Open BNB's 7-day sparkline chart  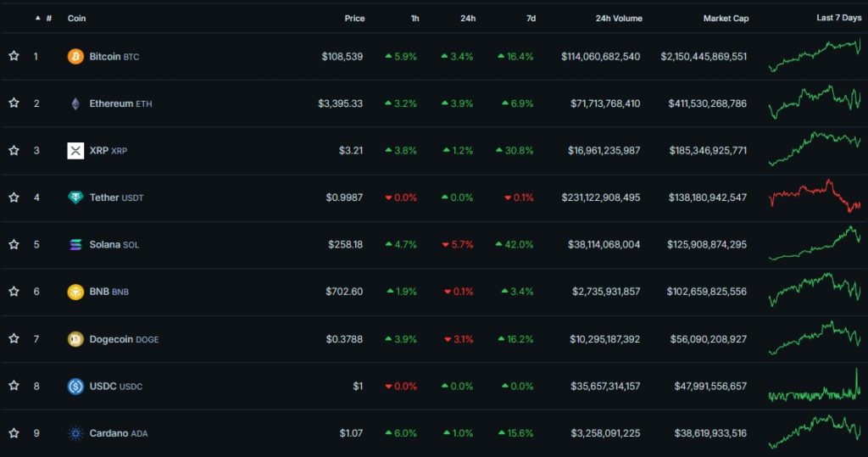click(x=815, y=290)
